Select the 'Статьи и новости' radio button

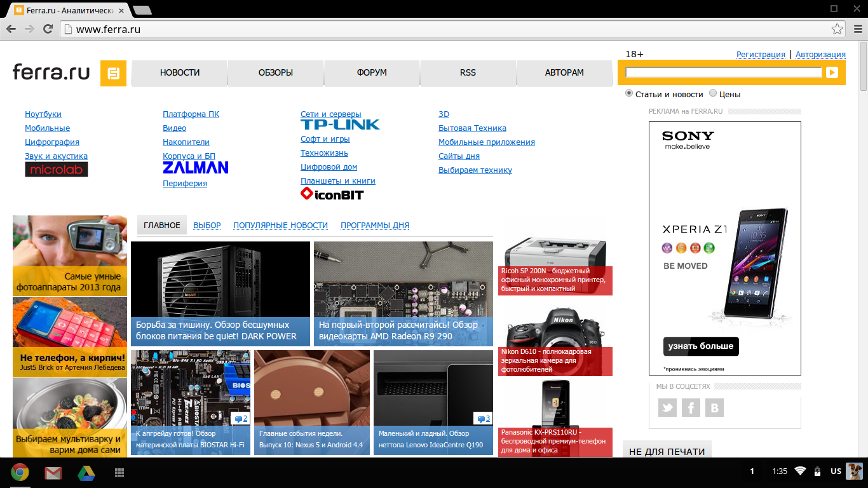point(629,93)
